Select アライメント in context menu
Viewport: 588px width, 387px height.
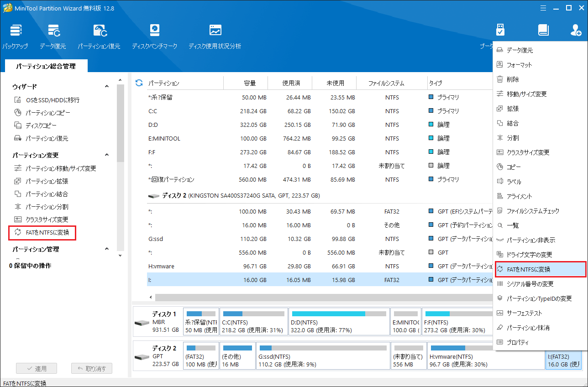[540, 196]
